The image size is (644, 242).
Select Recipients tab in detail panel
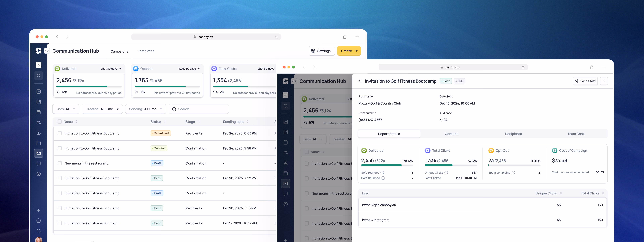point(514,134)
